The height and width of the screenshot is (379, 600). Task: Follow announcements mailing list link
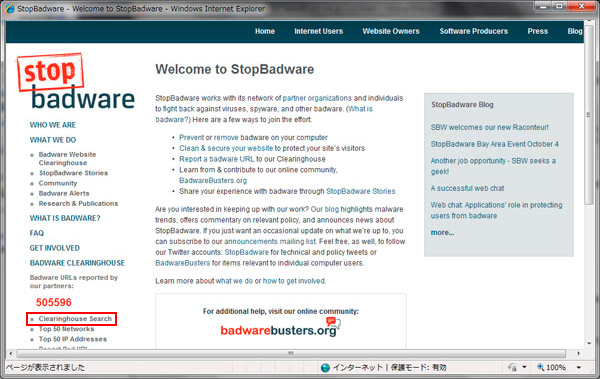coord(270,242)
